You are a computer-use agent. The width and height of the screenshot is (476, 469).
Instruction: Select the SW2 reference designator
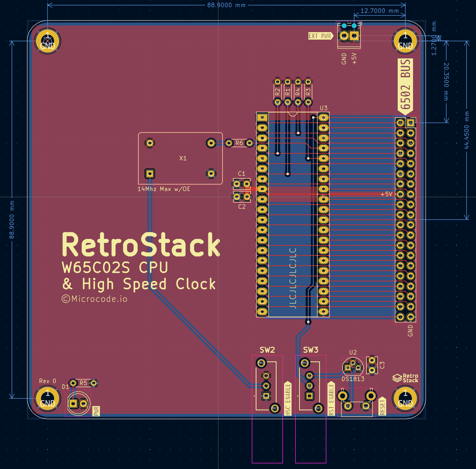point(267,350)
